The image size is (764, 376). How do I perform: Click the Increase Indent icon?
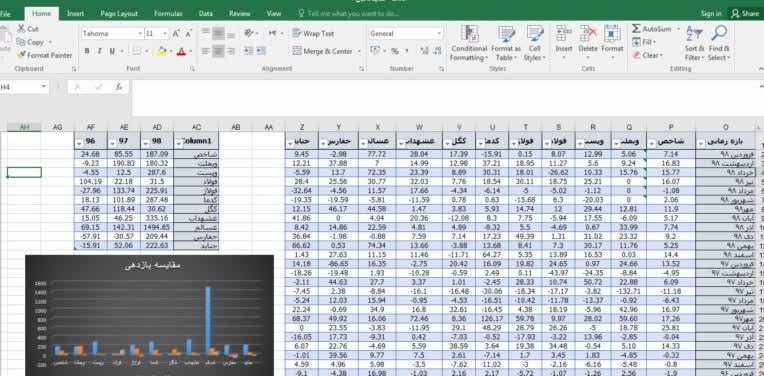261,51
